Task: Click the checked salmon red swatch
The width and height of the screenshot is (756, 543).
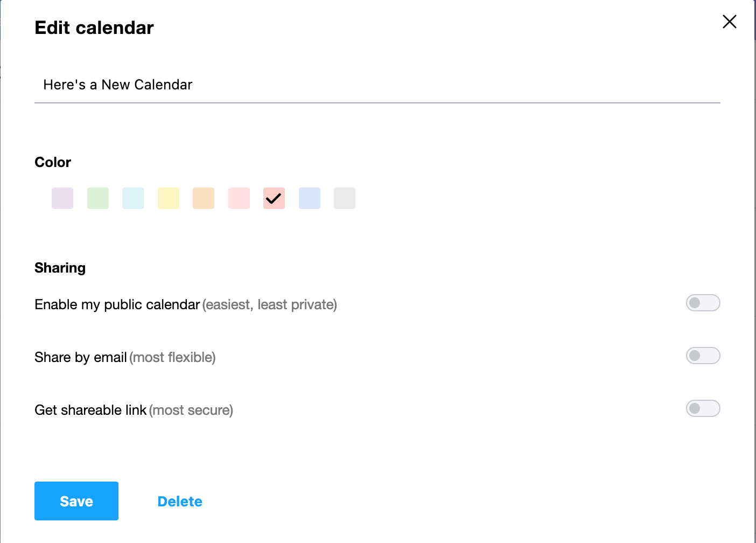Action: (274, 198)
